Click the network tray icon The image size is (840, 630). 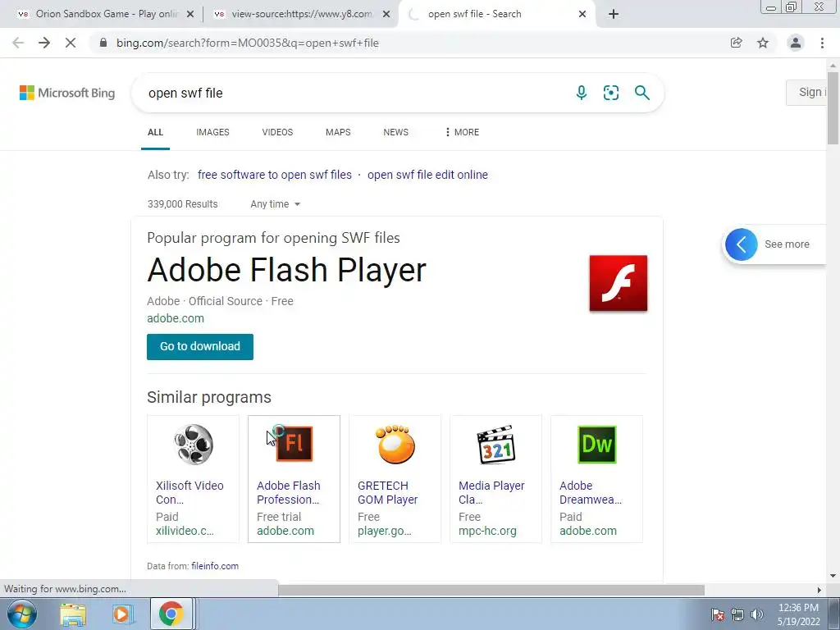tap(737, 614)
